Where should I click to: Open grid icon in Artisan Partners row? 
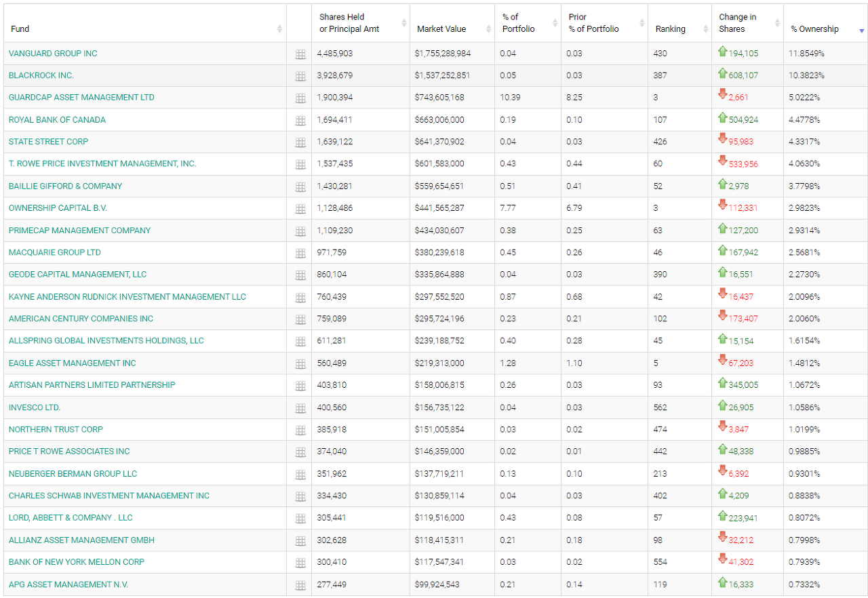click(x=300, y=386)
